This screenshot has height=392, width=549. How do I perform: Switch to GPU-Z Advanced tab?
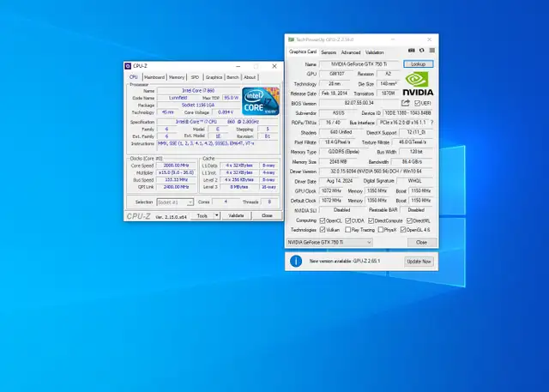351,52
